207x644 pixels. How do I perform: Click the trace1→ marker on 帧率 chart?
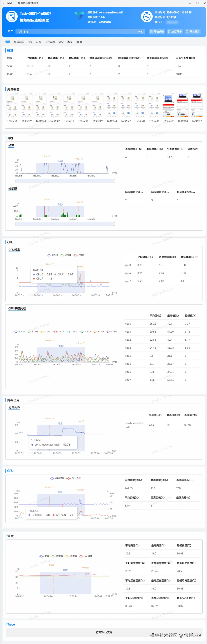(x=48, y=156)
